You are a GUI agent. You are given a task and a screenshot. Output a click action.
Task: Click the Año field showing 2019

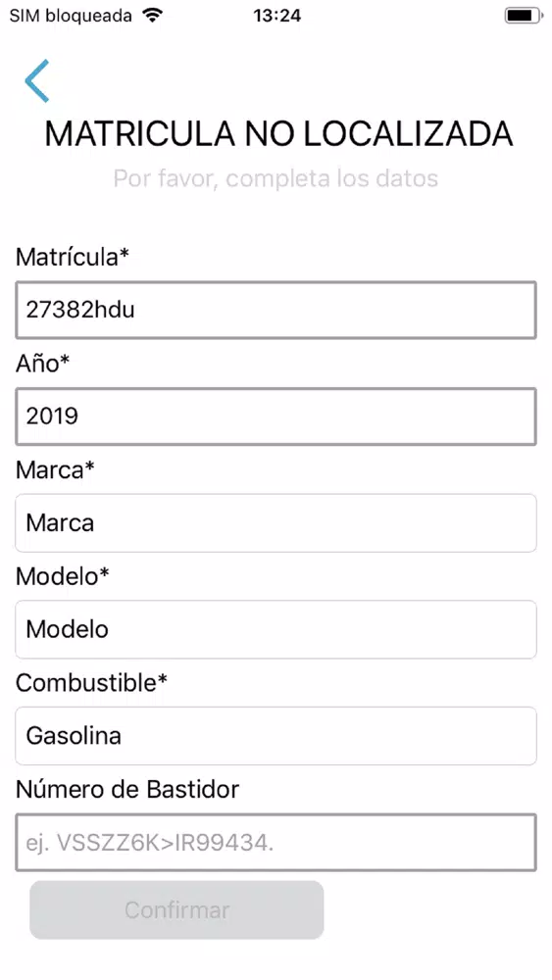276,416
